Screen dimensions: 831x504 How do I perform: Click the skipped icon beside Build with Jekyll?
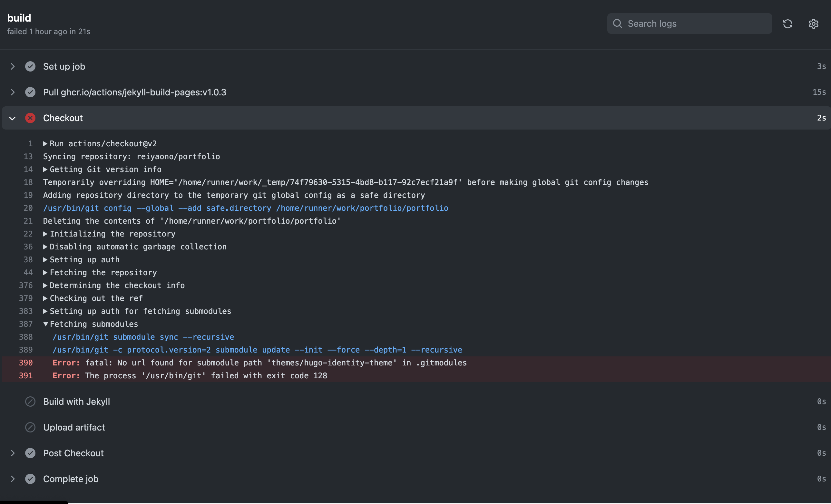(x=30, y=402)
